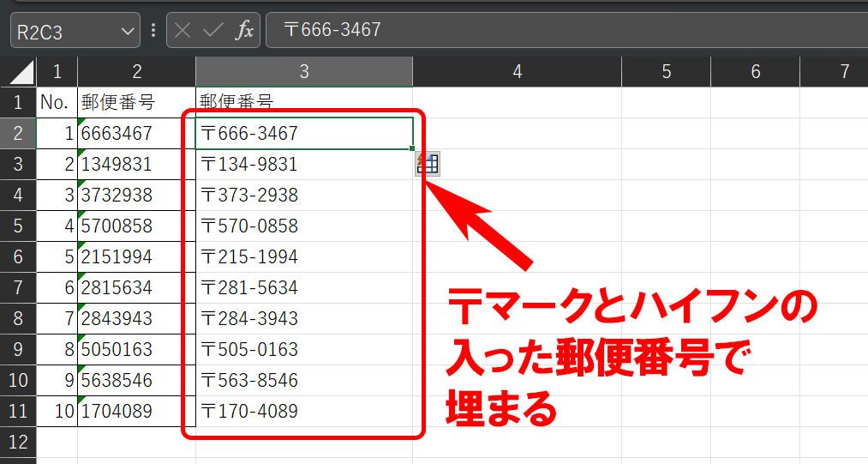Select column 4 header
868x464 pixels.
[517, 72]
